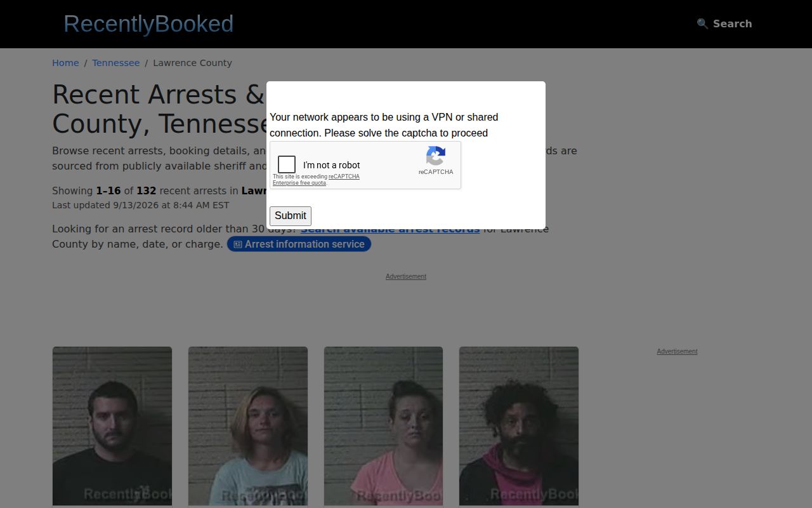Click the icon inside Arrest information service badge
The width and height of the screenshot is (812, 508).
click(238, 244)
